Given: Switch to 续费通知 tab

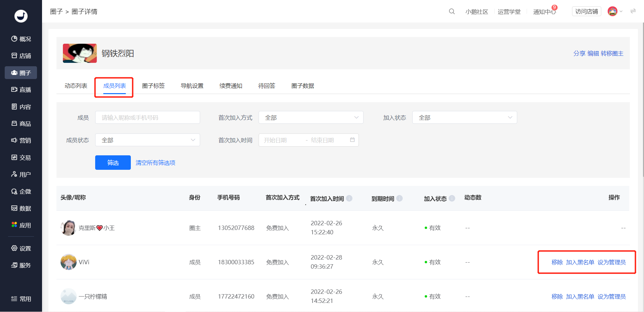Looking at the screenshot, I should pyautogui.click(x=231, y=86).
